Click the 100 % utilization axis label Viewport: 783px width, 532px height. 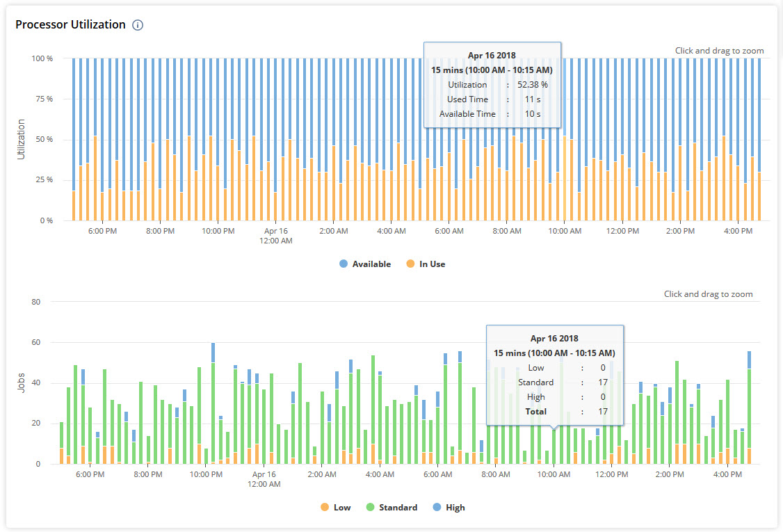coord(42,58)
